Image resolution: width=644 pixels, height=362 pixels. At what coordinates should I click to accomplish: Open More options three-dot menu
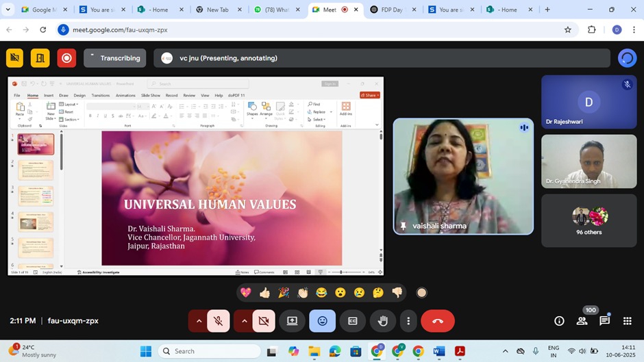click(408, 321)
